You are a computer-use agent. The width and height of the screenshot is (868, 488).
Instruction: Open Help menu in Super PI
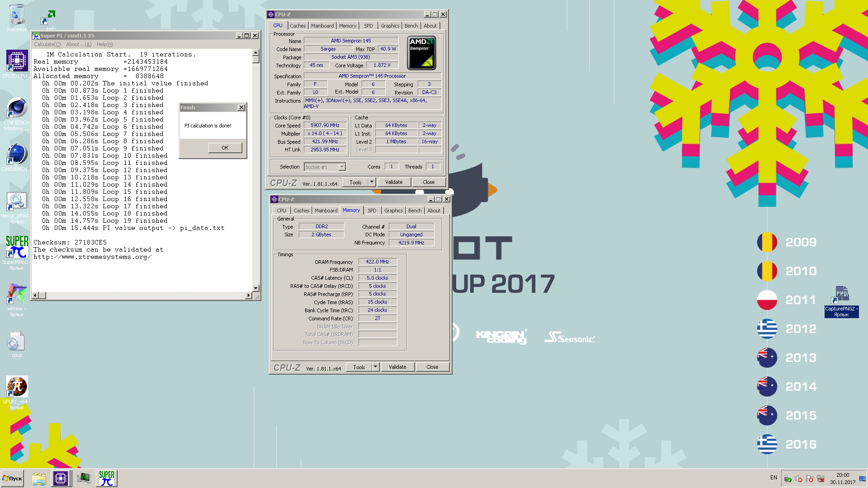(105, 44)
